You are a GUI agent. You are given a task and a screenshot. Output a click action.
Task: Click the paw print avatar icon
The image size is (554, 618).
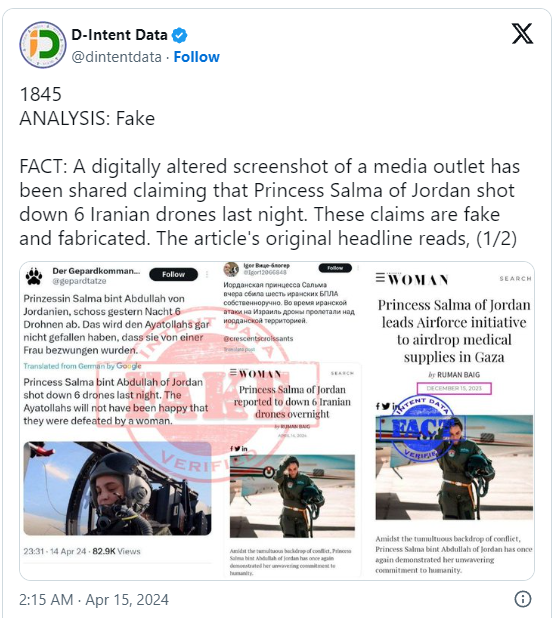tap(34, 276)
